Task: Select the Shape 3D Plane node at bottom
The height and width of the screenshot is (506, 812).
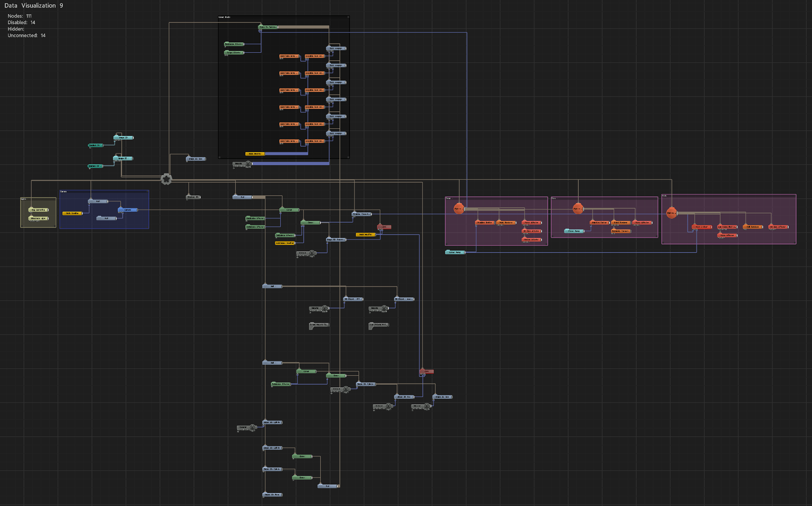Action: coord(272,495)
